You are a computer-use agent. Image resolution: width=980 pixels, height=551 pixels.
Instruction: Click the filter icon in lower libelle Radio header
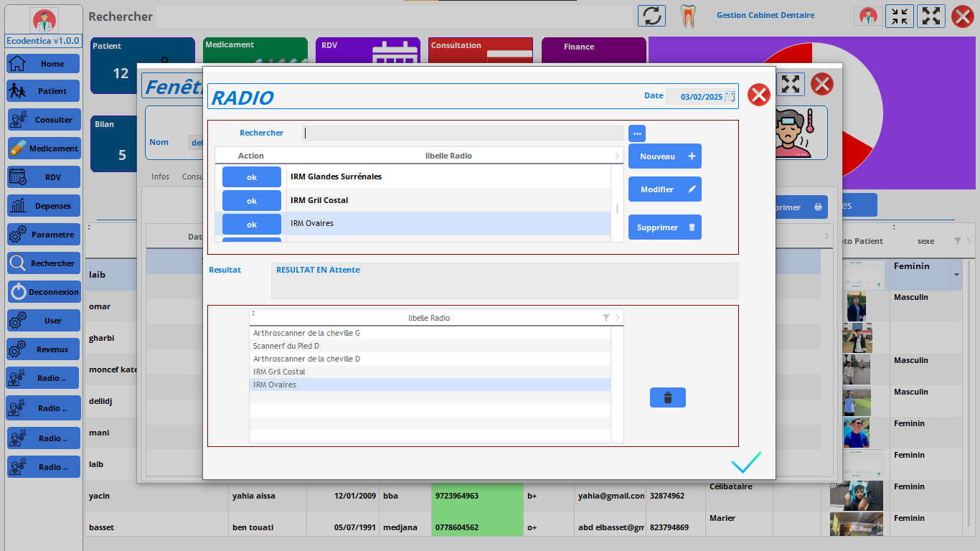click(606, 318)
